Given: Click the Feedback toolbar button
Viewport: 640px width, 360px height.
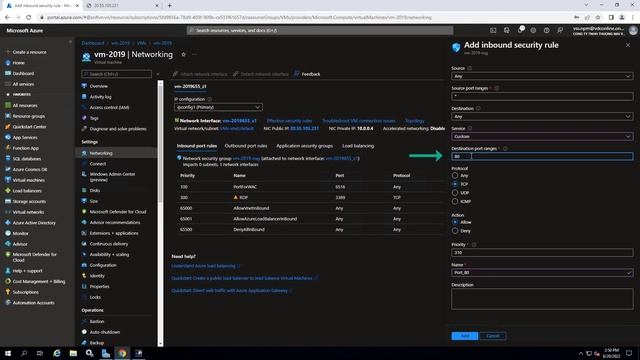Looking at the screenshot, I should (x=307, y=74).
